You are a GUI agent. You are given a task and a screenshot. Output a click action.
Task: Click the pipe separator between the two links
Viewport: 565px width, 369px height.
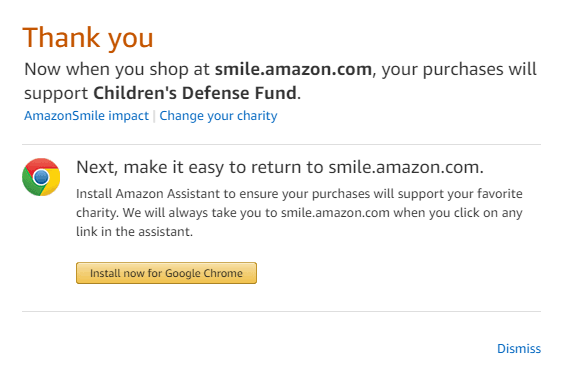(x=154, y=116)
